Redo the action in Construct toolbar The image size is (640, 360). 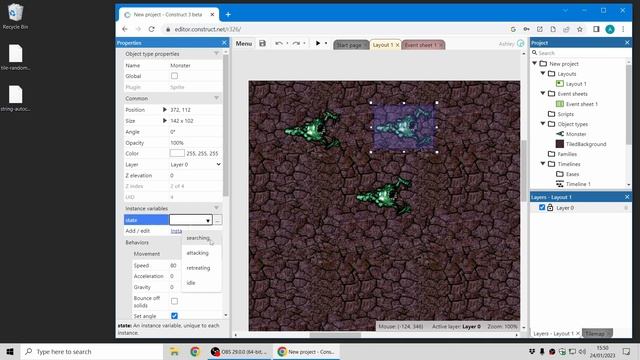(x=296, y=43)
